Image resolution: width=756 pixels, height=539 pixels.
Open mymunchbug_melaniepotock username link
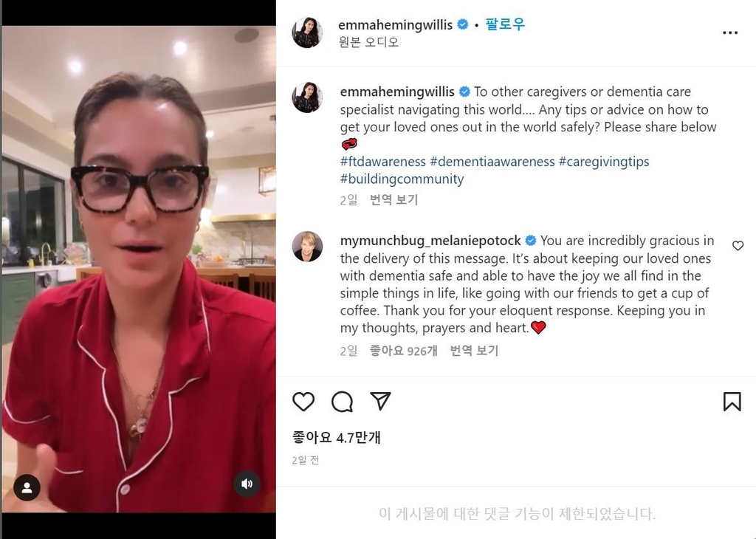(x=430, y=241)
